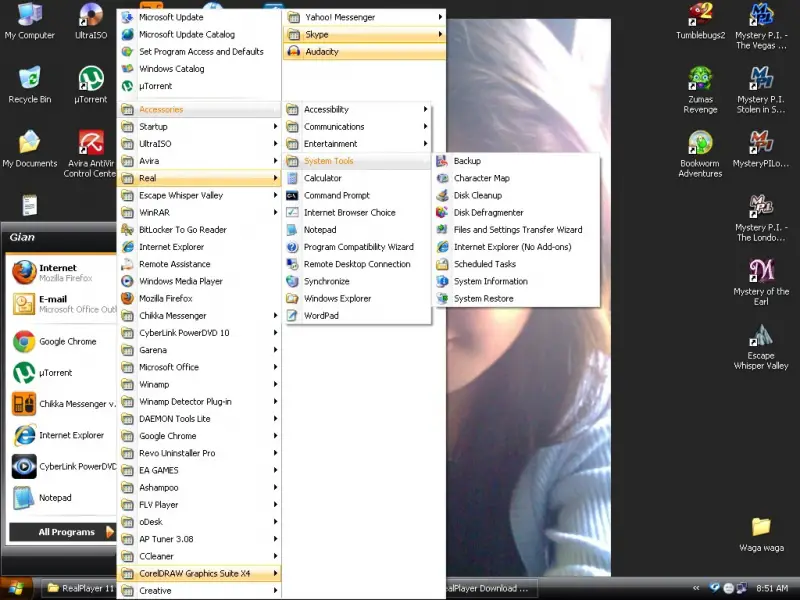
Task: Launch System Restore
Action: [515, 298]
